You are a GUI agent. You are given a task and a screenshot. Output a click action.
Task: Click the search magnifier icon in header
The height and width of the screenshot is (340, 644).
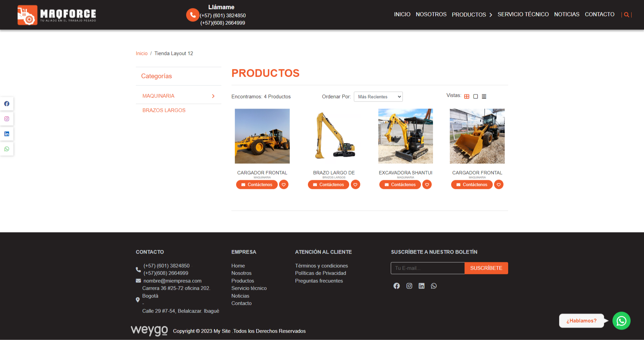(626, 15)
